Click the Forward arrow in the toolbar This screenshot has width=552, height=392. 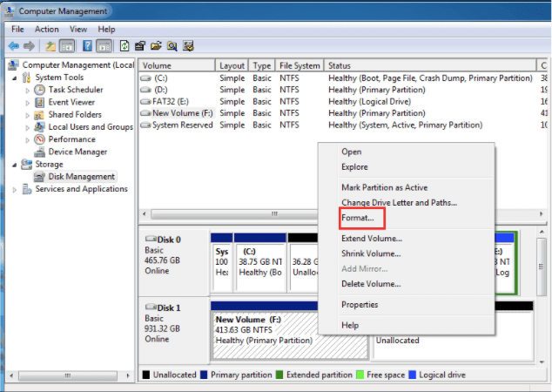coord(29,46)
